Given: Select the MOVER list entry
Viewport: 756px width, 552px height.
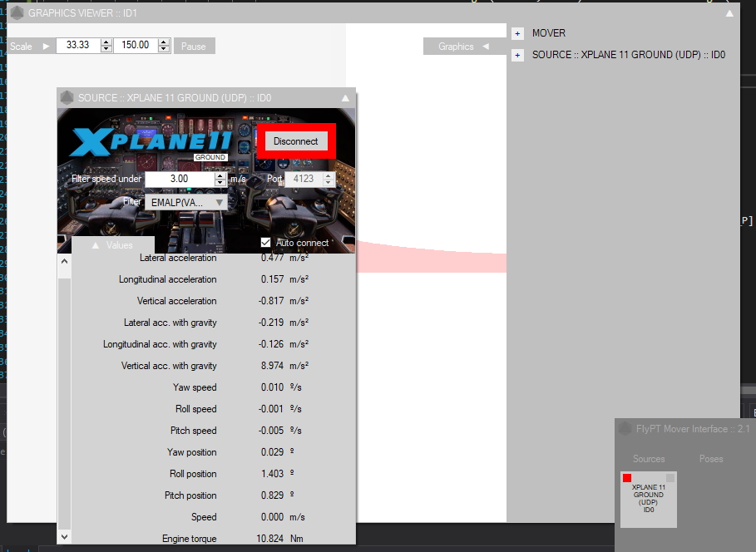Looking at the screenshot, I should [549, 33].
